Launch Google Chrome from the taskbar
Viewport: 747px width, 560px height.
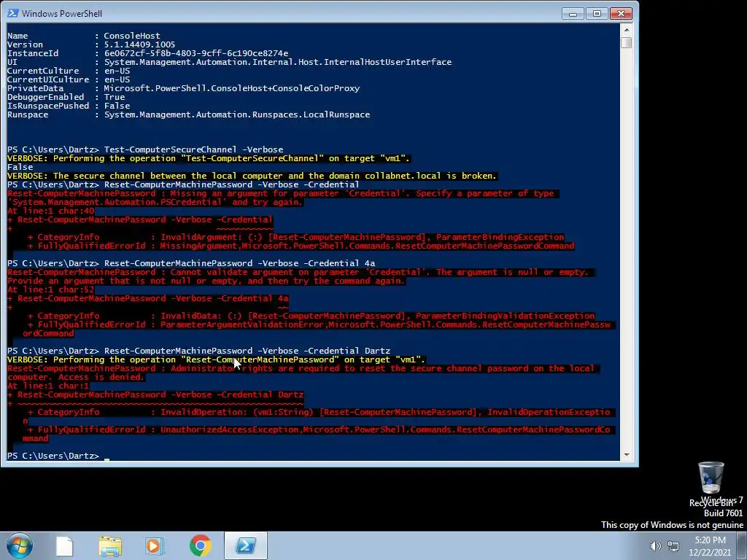tap(200, 545)
